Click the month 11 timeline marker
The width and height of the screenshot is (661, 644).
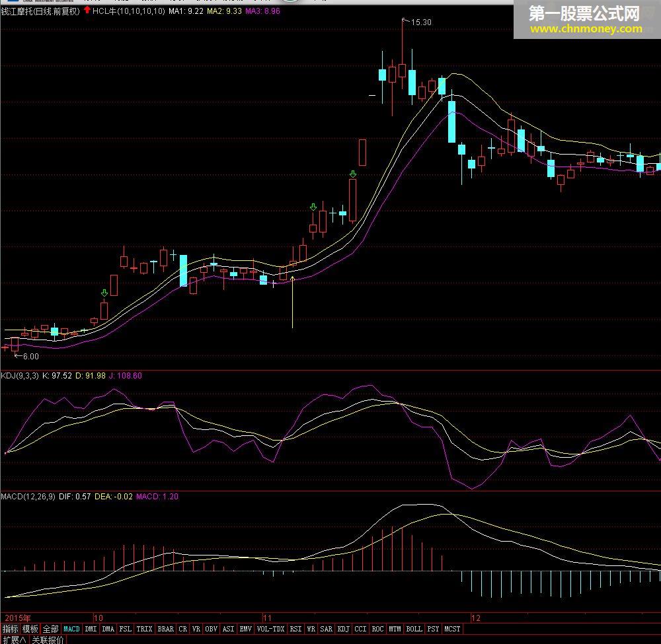267,618
